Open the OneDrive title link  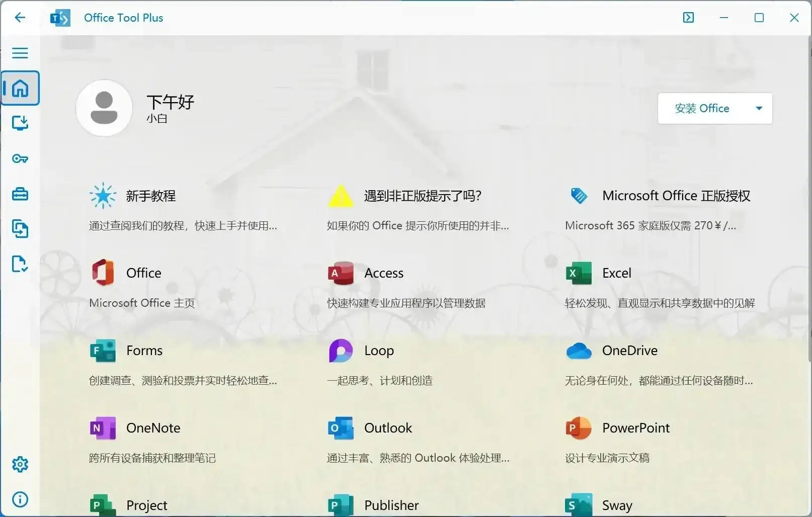[x=630, y=351]
